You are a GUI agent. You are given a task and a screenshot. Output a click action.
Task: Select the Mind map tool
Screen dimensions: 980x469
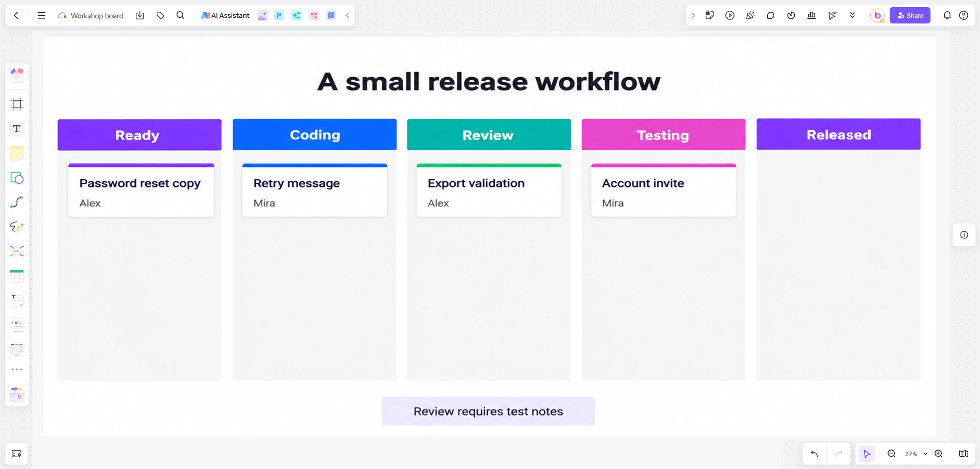[x=17, y=251]
